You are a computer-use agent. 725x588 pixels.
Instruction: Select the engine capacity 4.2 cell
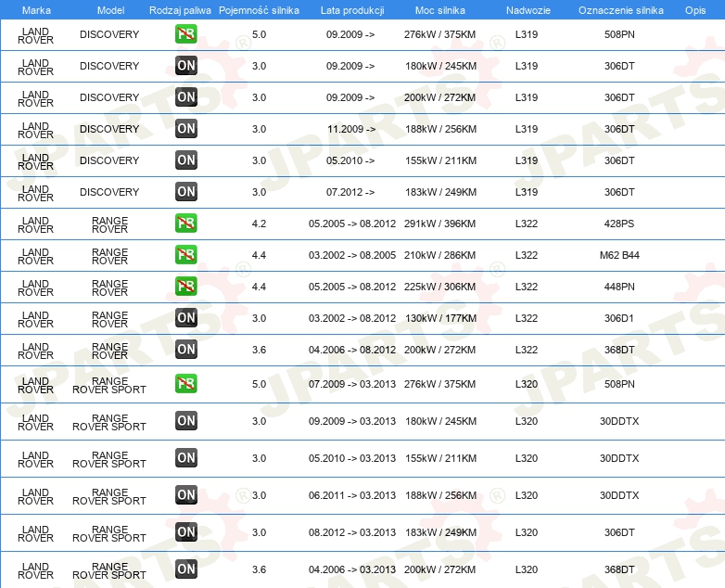coord(259,224)
